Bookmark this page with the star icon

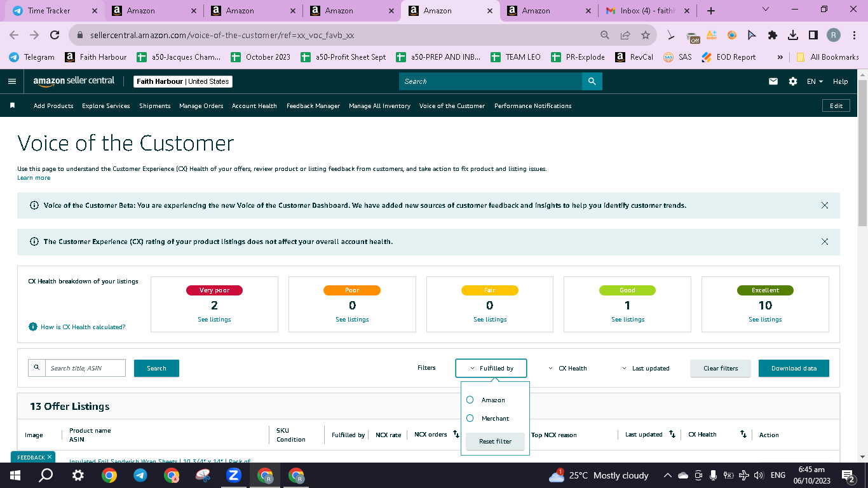(646, 35)
